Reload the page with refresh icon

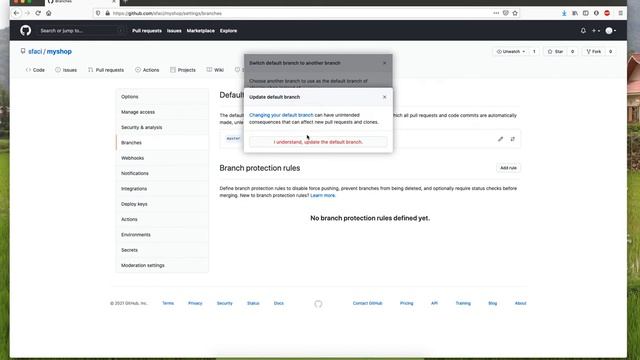tap(38, 13)
